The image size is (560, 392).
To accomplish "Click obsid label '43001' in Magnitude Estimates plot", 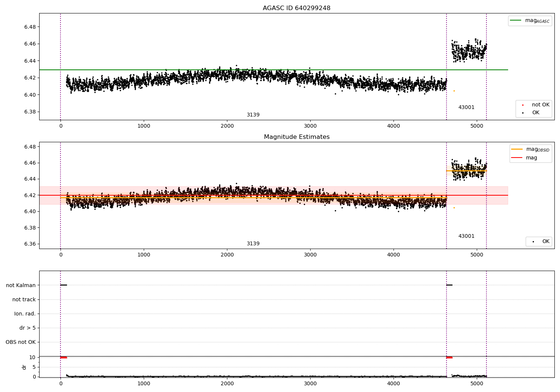I will pyautogui.click(x=466, y=236).
